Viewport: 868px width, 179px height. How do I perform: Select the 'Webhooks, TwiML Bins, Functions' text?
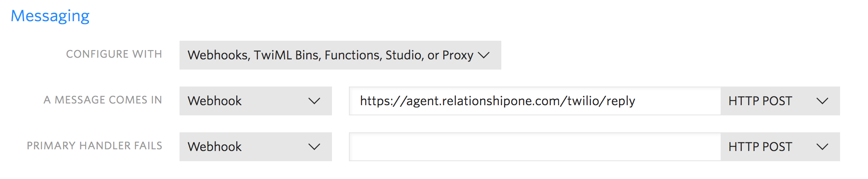tap(285, 55)
